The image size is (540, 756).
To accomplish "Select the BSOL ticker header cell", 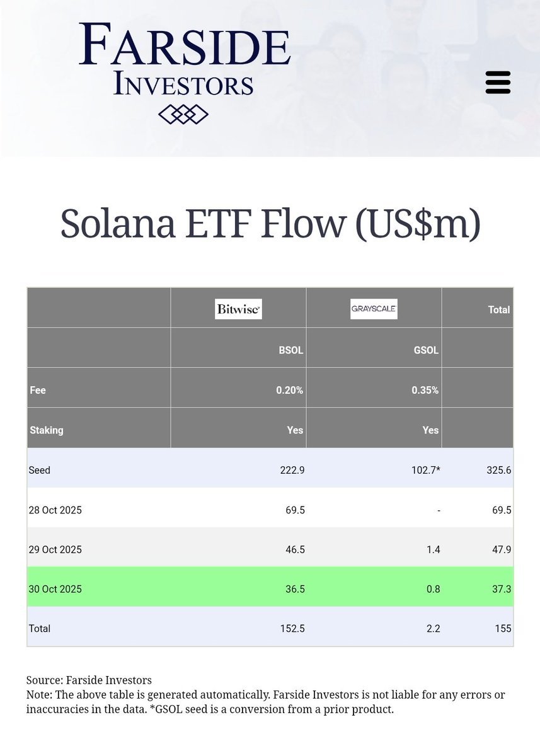I will click(291, 350).
